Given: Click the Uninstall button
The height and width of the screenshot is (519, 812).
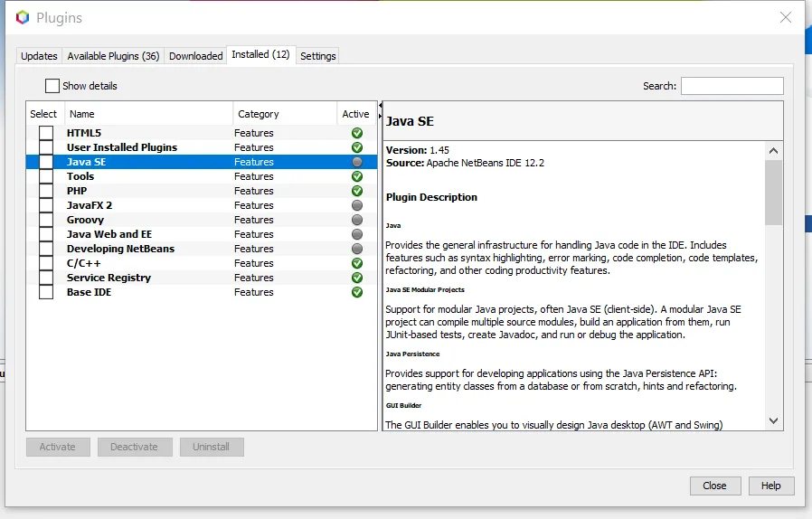Looking at the screenshot, I should [x=212, y=447].
